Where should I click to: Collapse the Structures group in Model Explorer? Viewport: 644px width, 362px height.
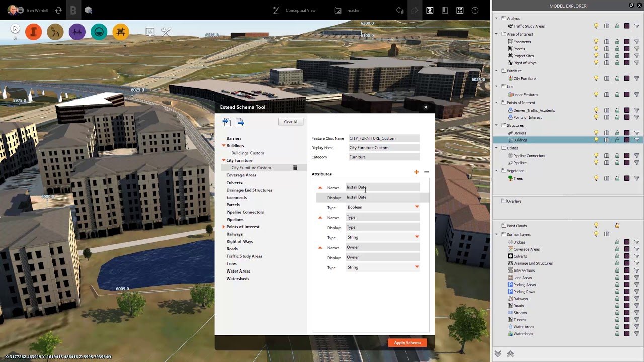[x=496, y=125]
